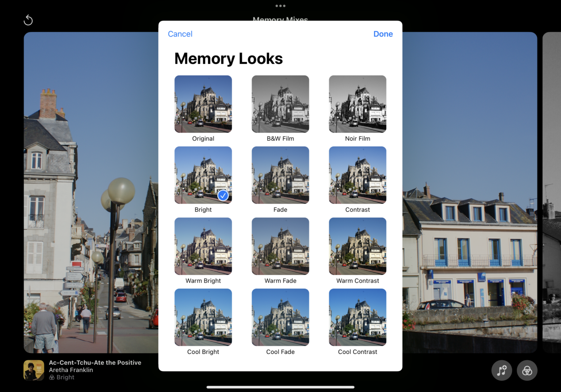The width and height of the screenshot is (561, 392).
Task: Choose the B&W Film look
Action: [280, 104]
